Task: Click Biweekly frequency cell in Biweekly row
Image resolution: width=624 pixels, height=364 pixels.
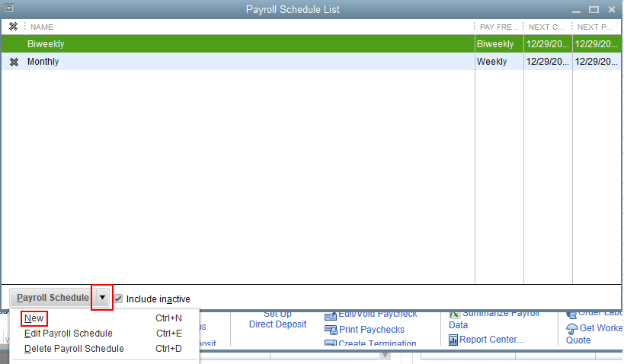Action: tap(495, 44)
